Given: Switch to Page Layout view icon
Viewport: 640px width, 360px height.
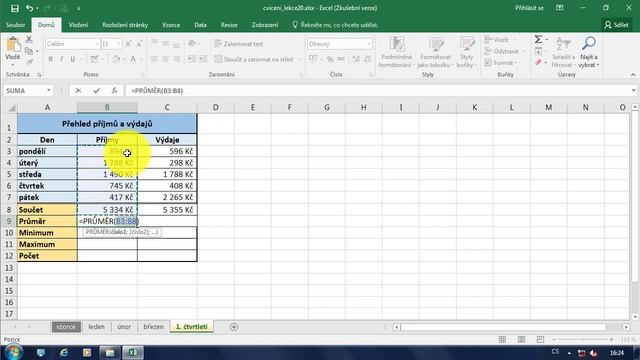Looking at the screenshot, I should point(521,340).
